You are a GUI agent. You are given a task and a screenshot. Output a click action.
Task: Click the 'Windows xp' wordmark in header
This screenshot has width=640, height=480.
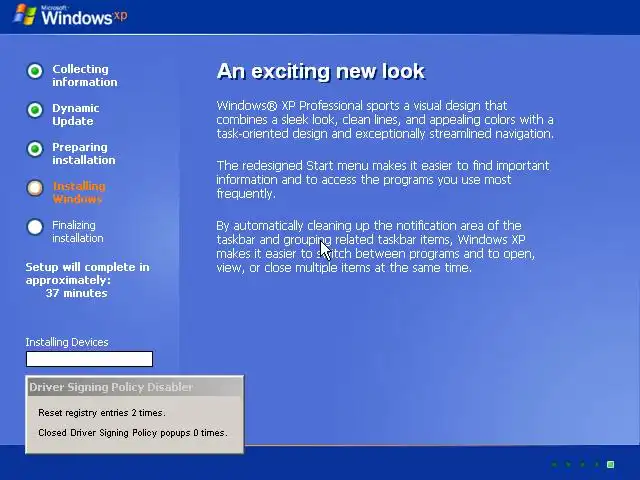click(x=84, y=16)
